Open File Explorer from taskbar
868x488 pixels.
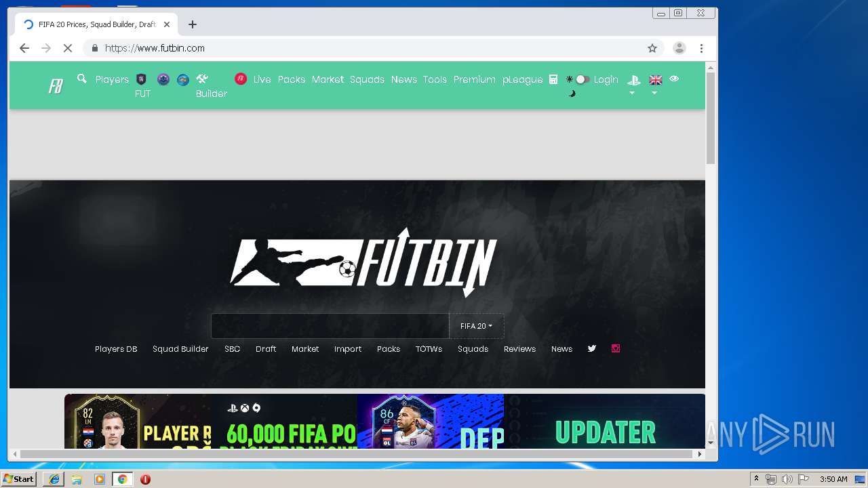pyautogui.click(x=77, y=479)
